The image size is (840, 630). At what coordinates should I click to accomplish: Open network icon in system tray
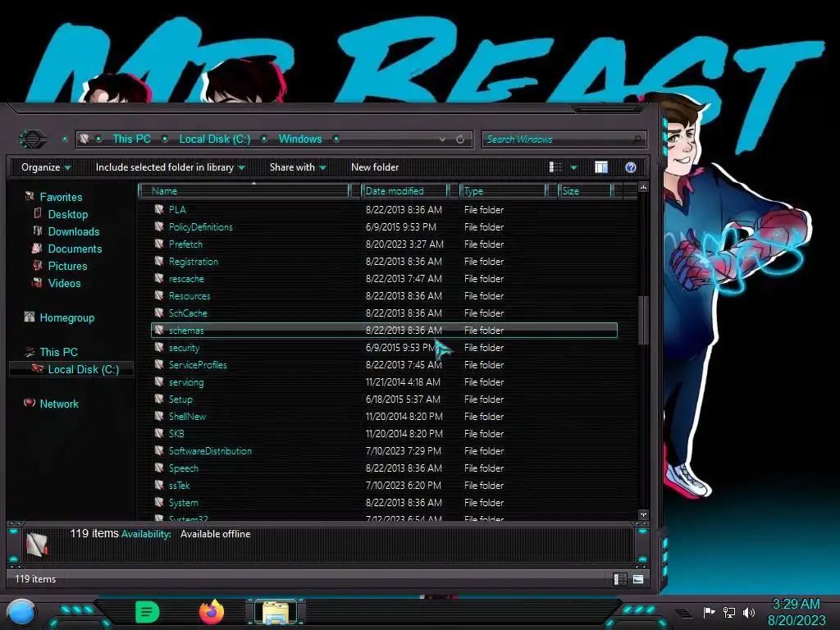coord(729,612)
